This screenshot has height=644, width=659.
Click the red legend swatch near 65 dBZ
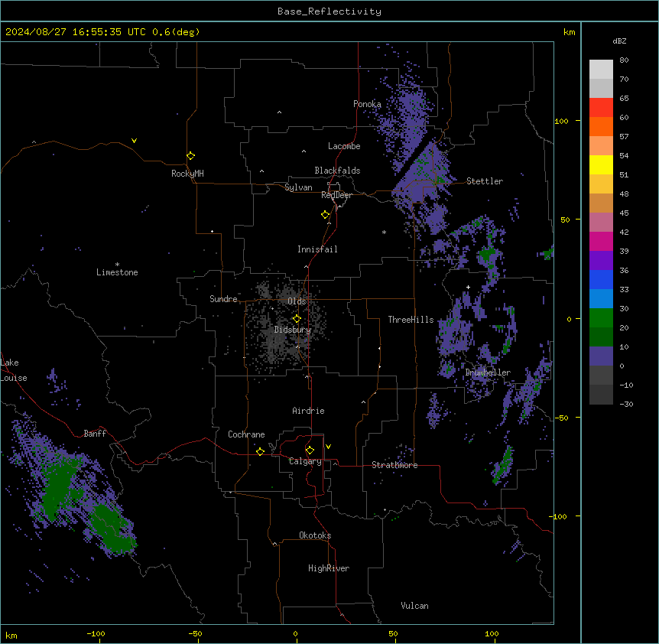(601, 108)
